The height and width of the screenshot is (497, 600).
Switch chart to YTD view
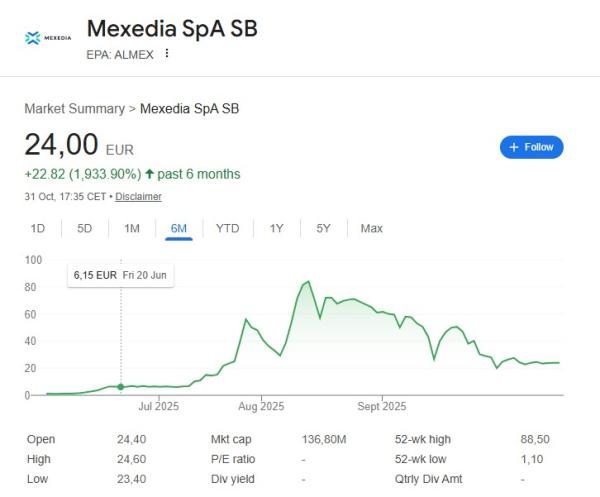click(x=228, y=228)
